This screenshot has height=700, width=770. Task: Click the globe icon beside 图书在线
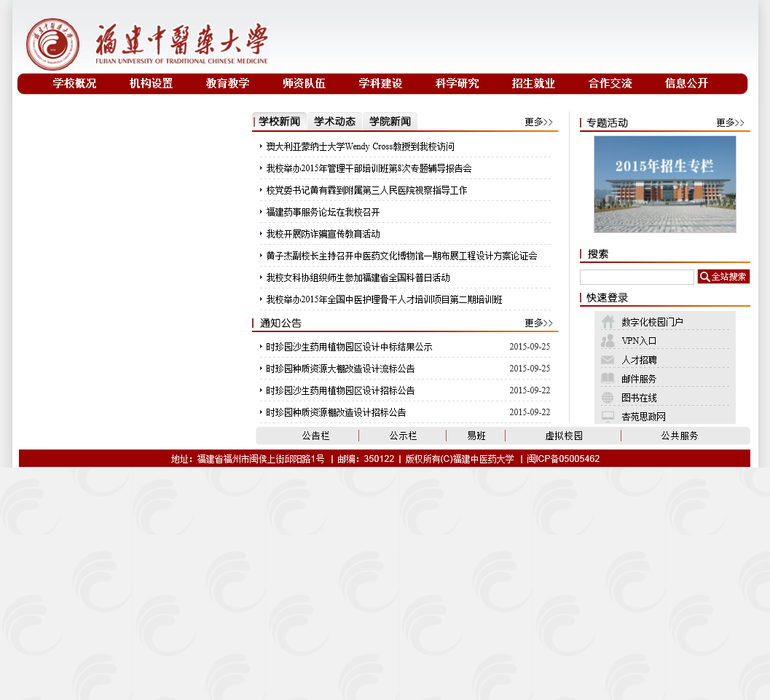(x=608, y=398)
